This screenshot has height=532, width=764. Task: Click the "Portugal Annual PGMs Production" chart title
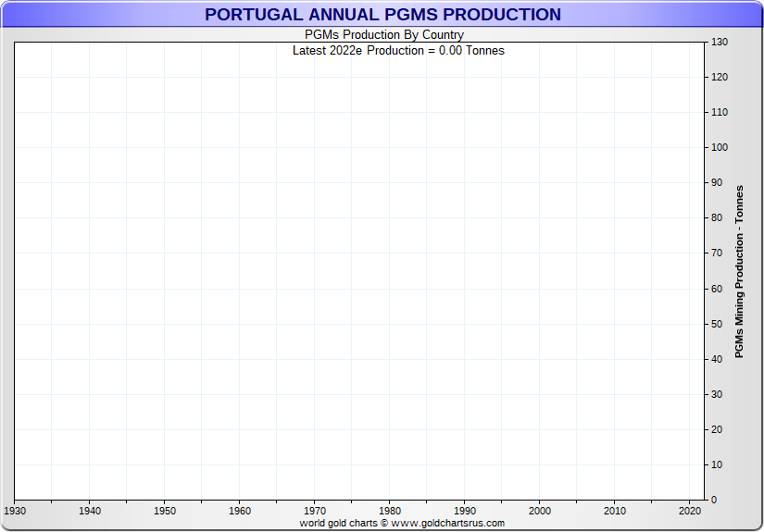(x=382, y=15)
